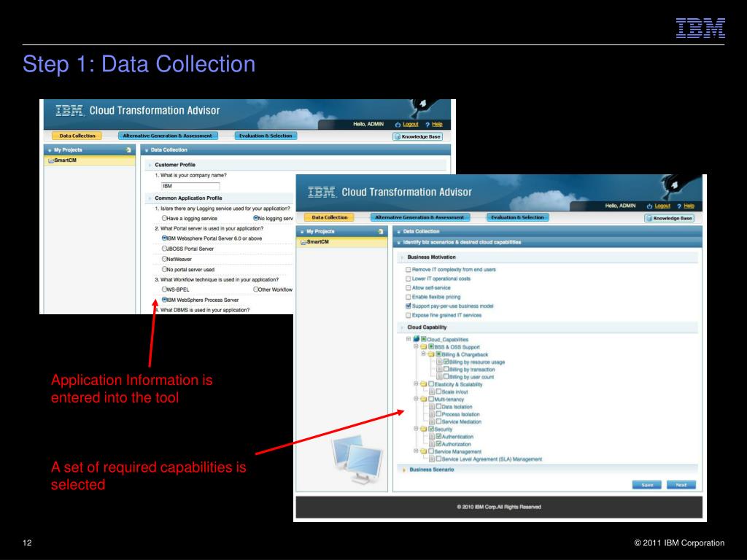Select No portal server used radio

tap(164, 269)
